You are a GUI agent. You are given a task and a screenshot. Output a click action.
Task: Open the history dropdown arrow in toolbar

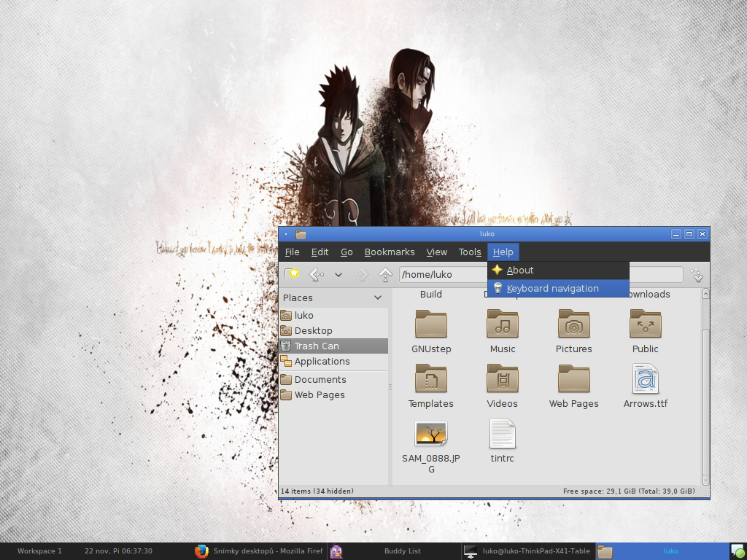pyautogui.click(x=338, y=275)
